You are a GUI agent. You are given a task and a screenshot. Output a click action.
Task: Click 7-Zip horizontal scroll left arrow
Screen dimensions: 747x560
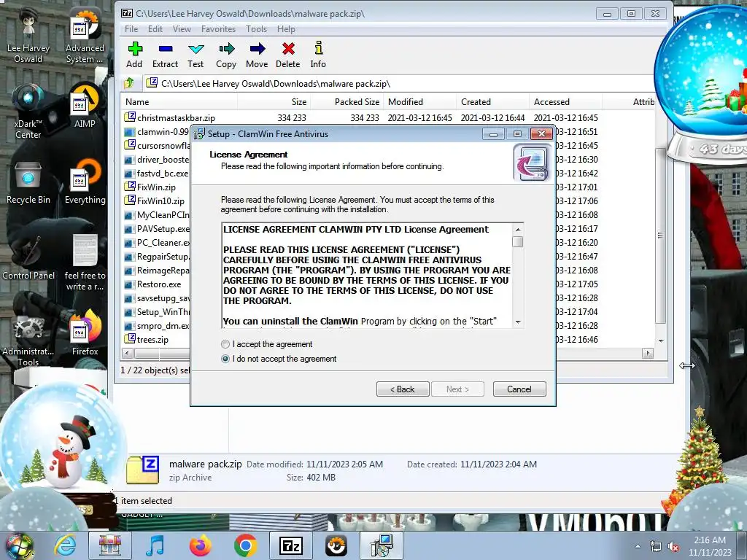point(127,354)
